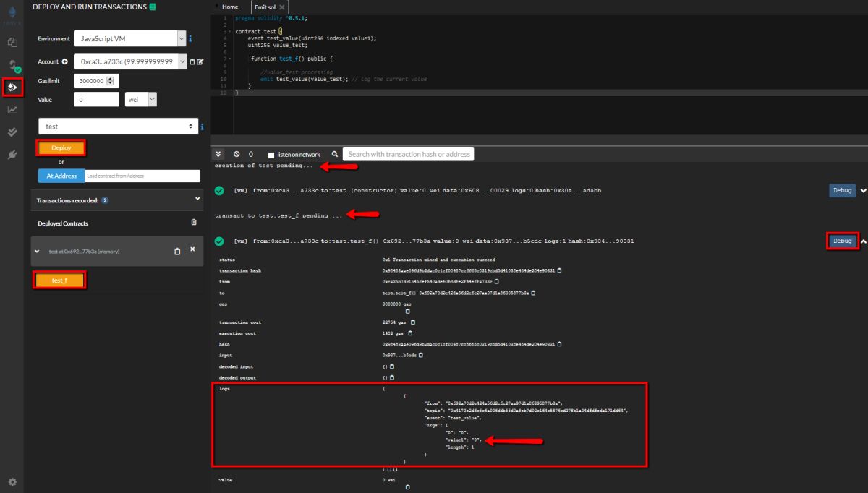Click green success icon of constructor transaction
The width and height of the screenshot is (868, 493).
pos(219,191)
